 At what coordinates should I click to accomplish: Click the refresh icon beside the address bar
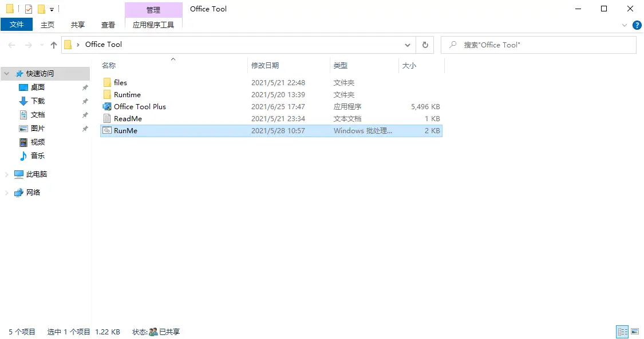coord(424,45)
